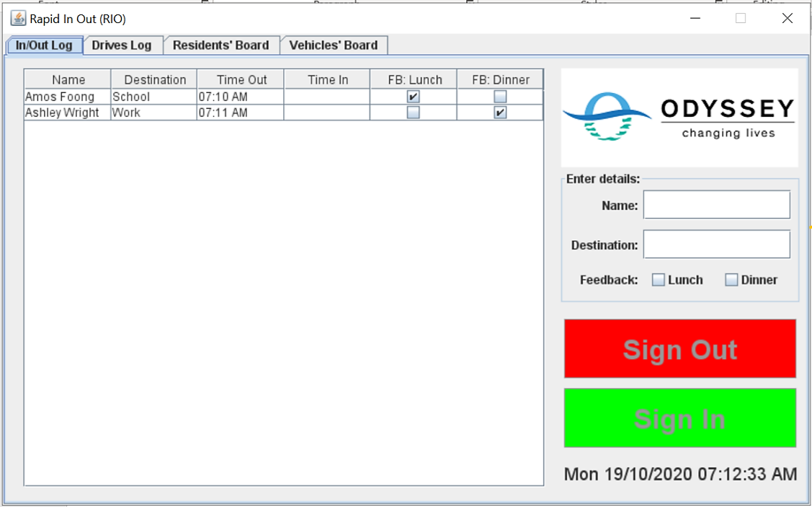812x507 pixels.
Task: Uncheck FB: Dinner for Ashley Wright
Action: click(x=500, y=113)
